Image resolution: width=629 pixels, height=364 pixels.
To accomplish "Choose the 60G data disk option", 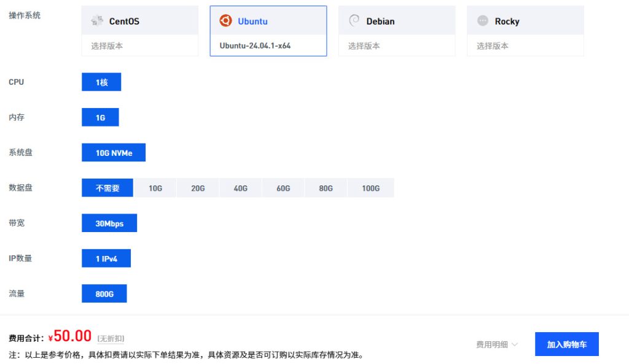I will click(283, 188).
